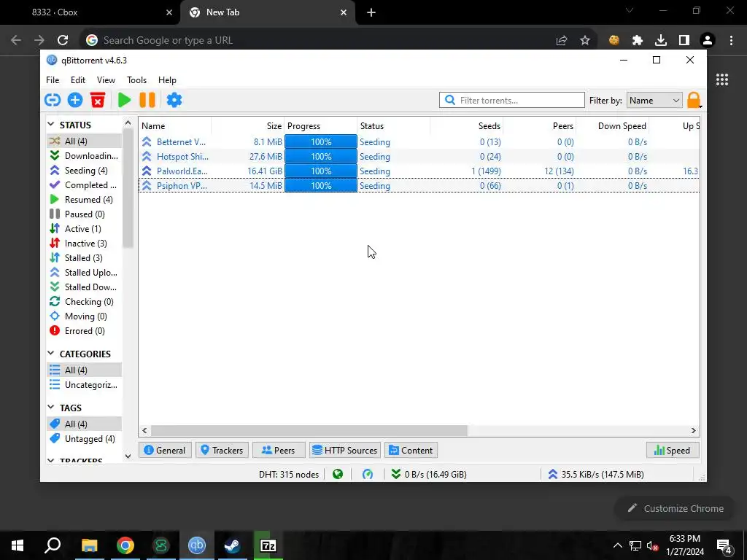Screen dimensions: 747x560
Task: Switch to the General tab
Action: [165, 450]
